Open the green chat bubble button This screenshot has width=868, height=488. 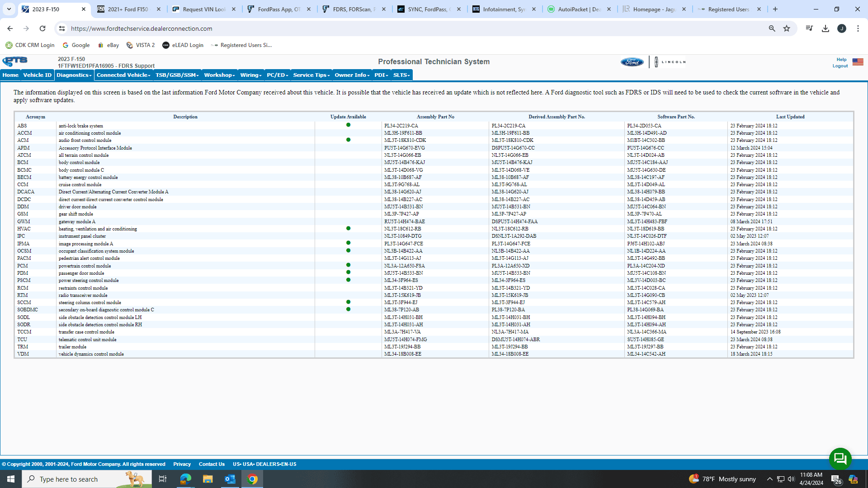840,459
